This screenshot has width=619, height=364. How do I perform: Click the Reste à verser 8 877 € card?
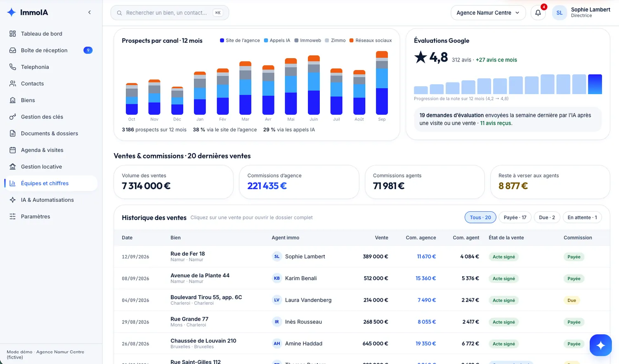[550, 182]
